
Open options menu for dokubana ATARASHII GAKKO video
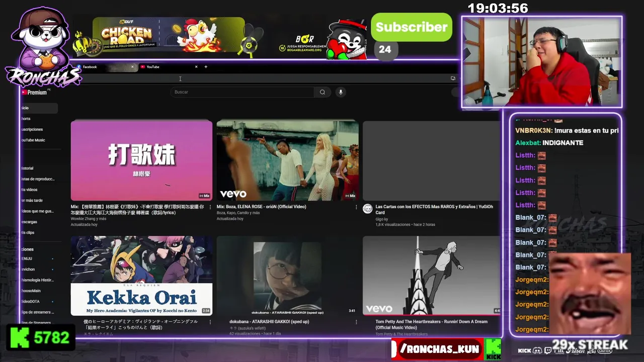point(356,322)
